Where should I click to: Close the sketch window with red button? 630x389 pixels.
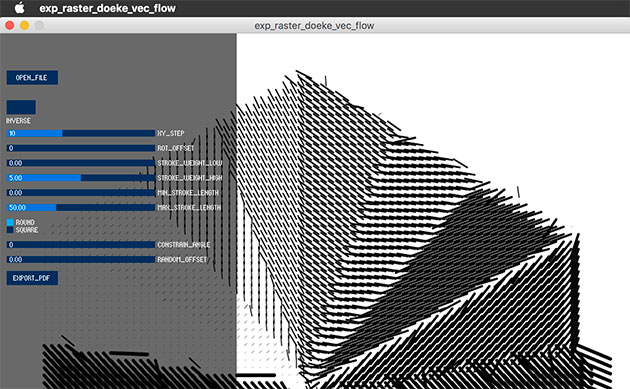10,25
